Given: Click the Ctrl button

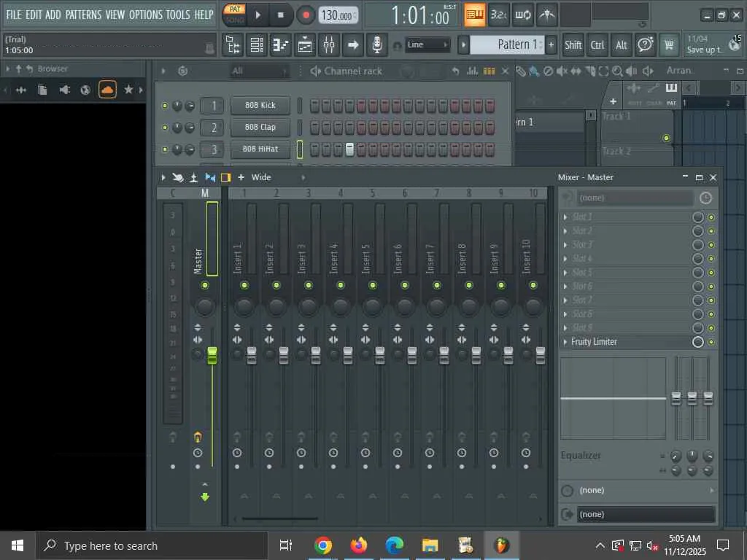Looking at the screenshot, I should [x=597, y=44].
